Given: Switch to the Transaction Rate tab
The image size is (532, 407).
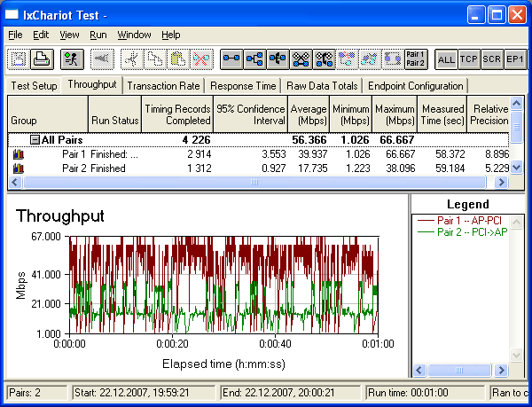Looking at the screenshot, I should (163, 86).
